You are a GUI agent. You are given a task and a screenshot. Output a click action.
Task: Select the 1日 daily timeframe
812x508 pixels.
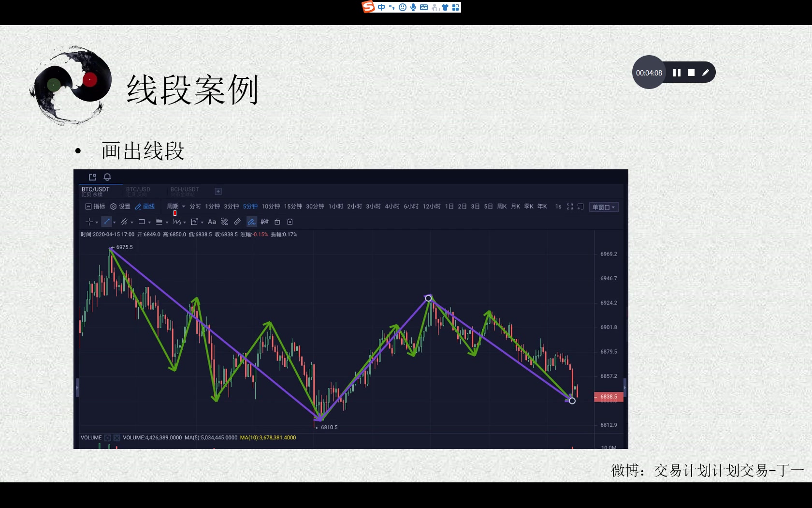click(449, 207)
